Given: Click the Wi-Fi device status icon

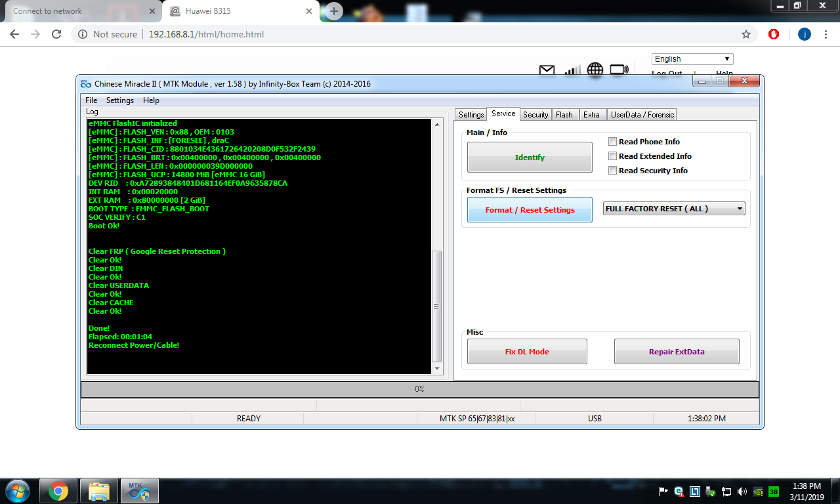Looking at the screenshot, I should 619,70.
